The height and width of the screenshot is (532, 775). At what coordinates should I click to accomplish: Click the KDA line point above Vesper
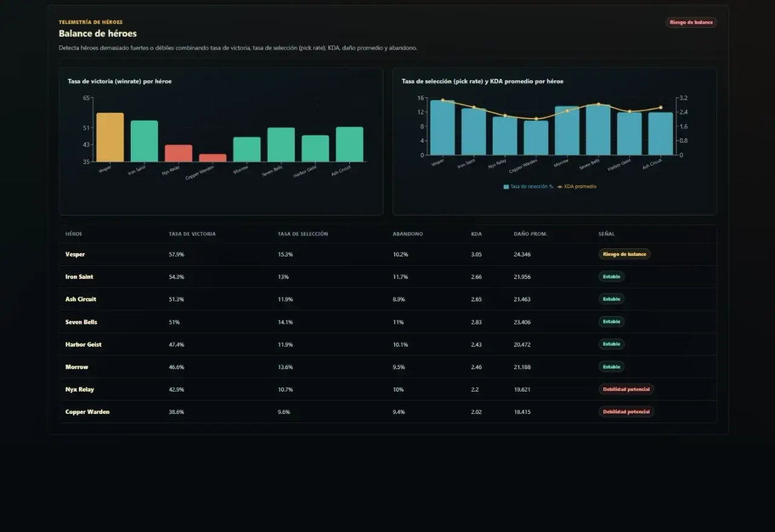click(x=443, y=100)
